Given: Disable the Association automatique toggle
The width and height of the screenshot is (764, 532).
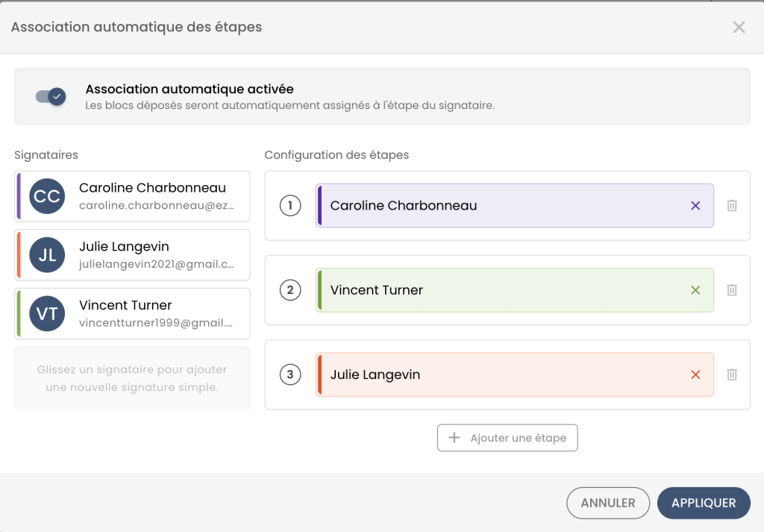Looking at the screenshot, I should pyautogui.click(x=51, y=96).
